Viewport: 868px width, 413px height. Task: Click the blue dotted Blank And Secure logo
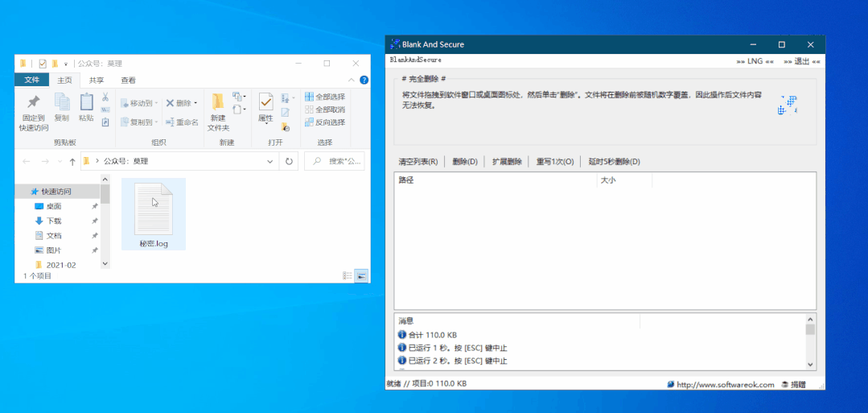(787, 105)
